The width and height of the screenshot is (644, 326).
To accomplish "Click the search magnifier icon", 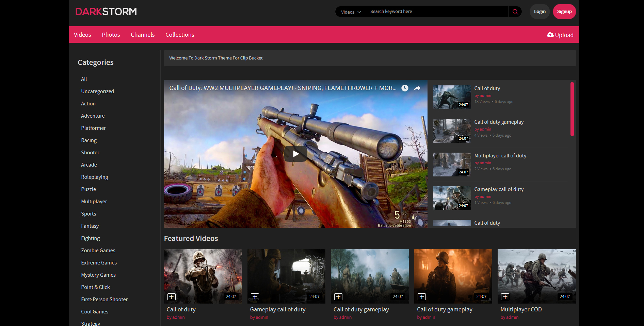I will coord(515,12).
